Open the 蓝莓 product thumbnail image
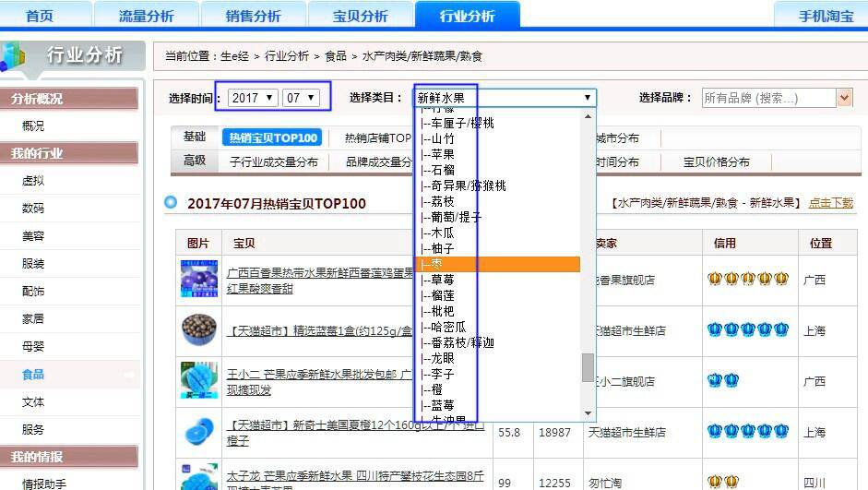Image resolution: width=868 pixels, height=490 pixels. 198,330
